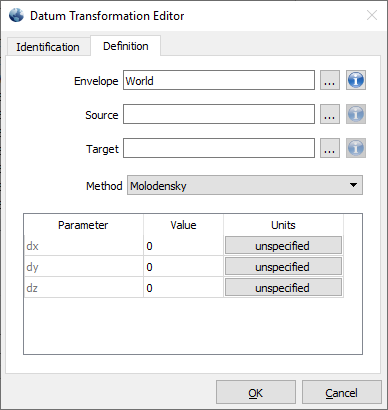Set units for dx parameter
388x410 pixels.
pos(283,246)
